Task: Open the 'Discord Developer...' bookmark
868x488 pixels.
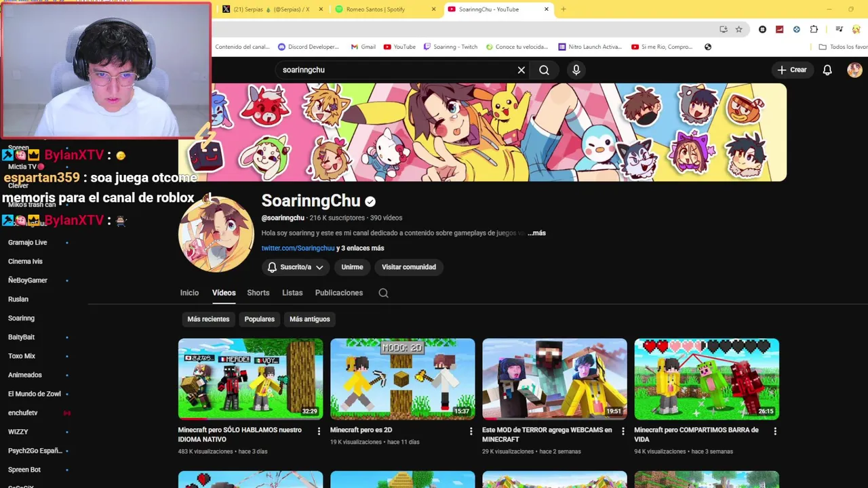Action: click(309, 47)
